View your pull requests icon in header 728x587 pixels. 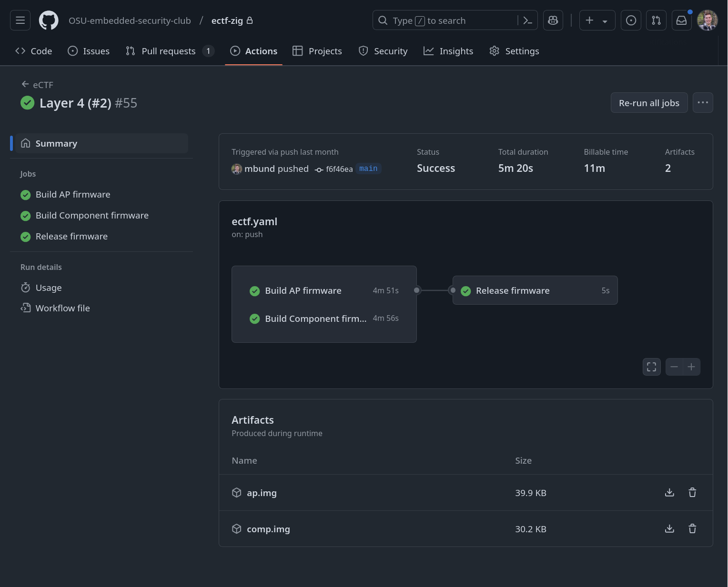[656, 20]
